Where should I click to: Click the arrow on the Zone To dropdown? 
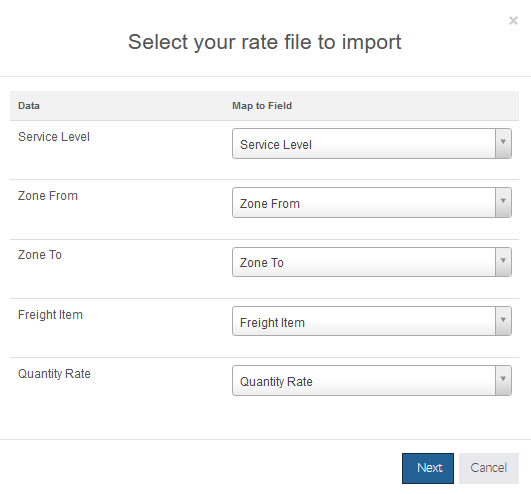pos(503,262)
